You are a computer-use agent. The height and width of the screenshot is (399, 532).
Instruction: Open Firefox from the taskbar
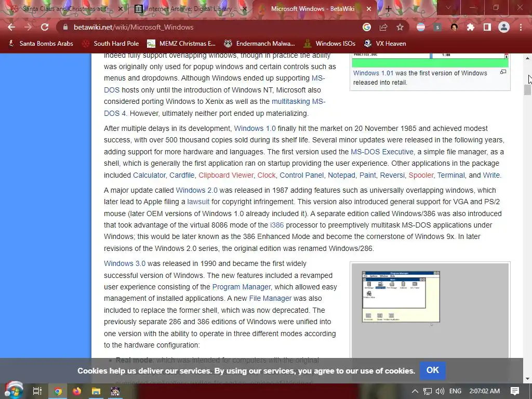(x=77, y=391)
